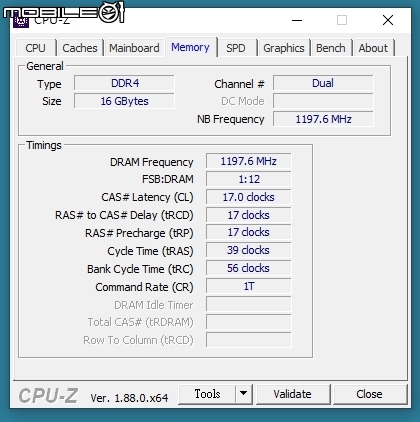Click the Validate button

click(293, 394)
